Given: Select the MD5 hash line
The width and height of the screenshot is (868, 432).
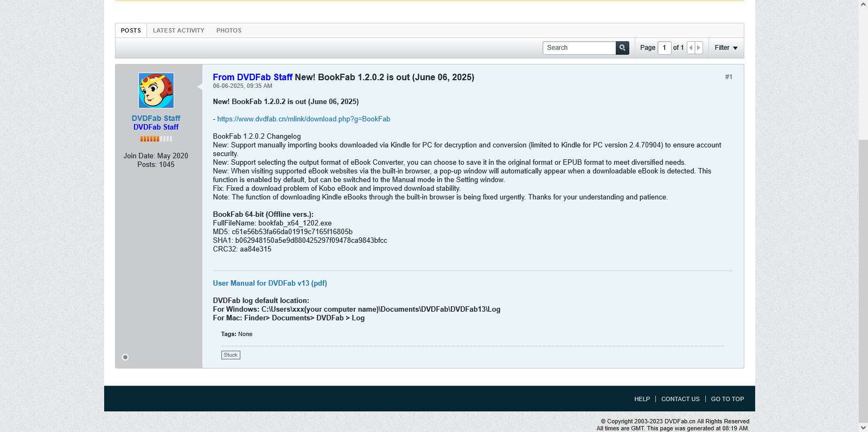Looking at the screenshot, I should pos(283,231).
